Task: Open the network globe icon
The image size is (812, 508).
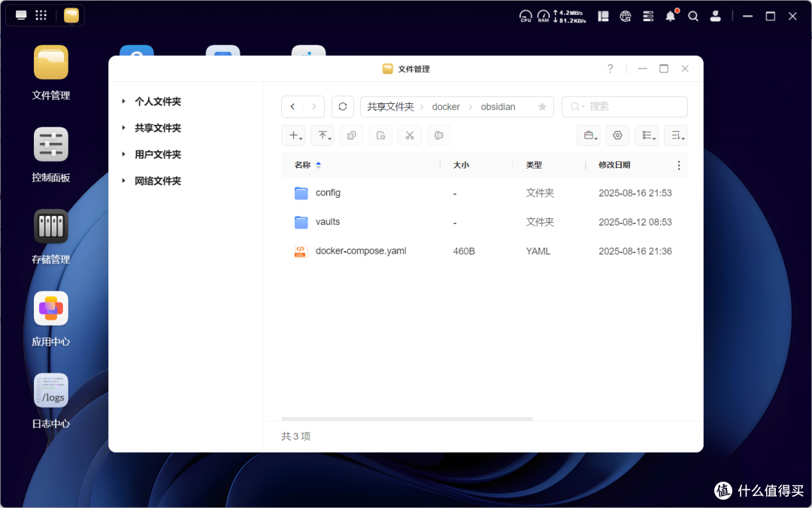Action: tap(626, 16)
